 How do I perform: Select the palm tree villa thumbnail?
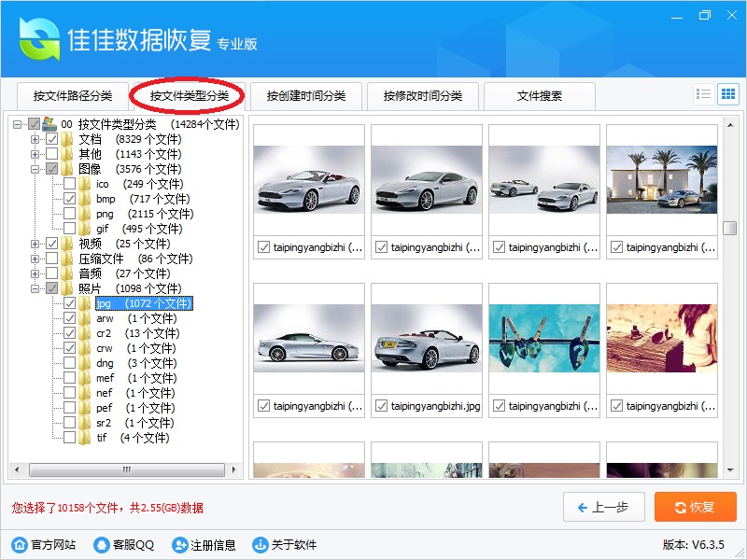point(662,179)
